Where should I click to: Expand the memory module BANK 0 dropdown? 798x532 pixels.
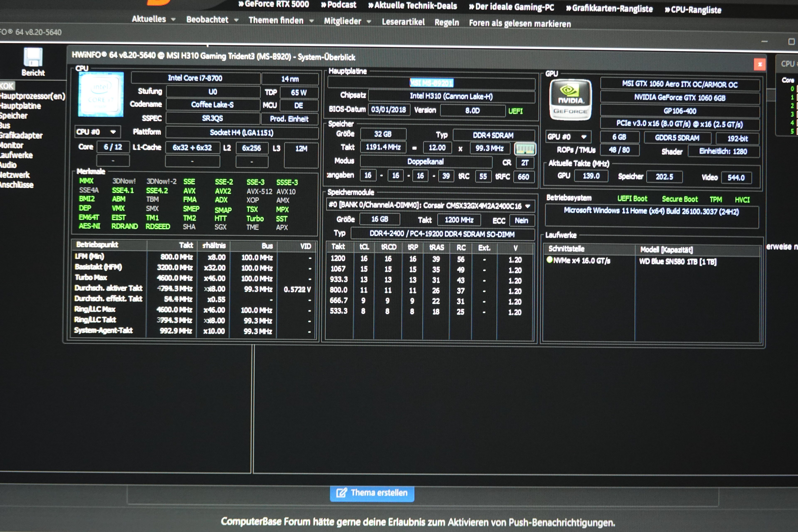pos(528,206)
